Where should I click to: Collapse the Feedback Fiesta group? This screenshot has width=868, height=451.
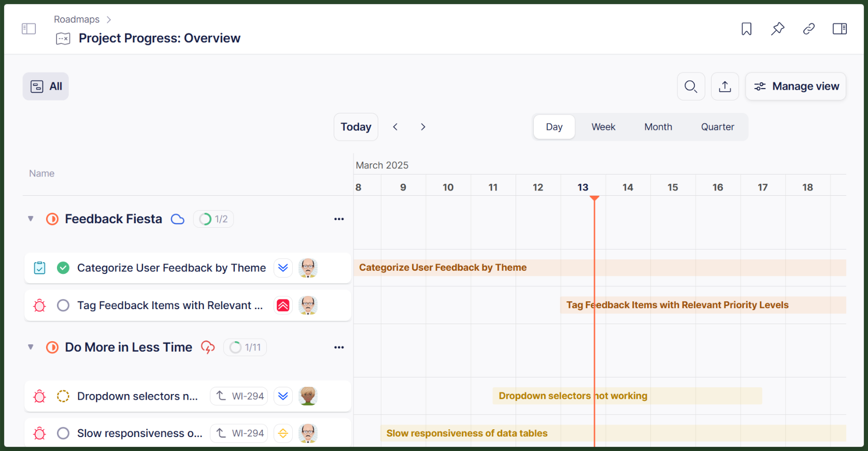31,220
